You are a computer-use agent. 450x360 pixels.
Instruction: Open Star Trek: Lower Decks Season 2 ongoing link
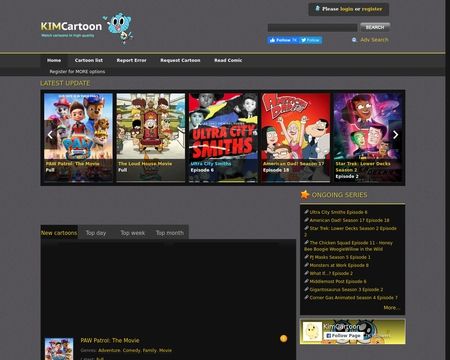click(350, 231)
